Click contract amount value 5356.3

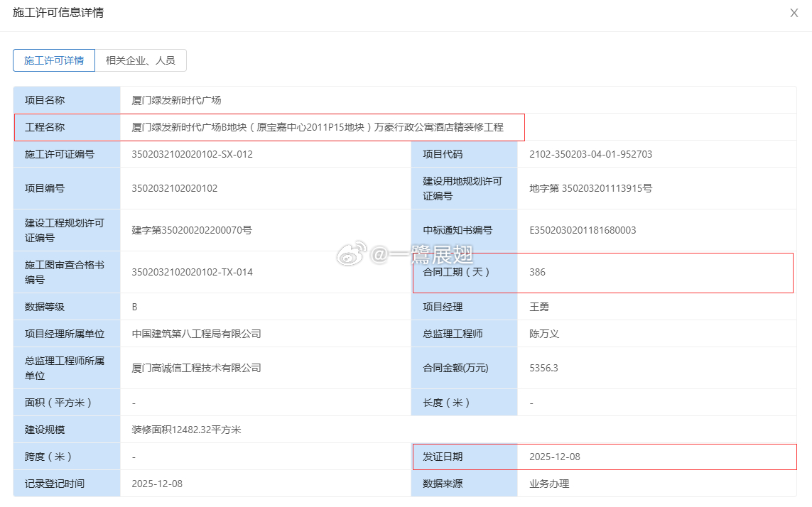coord(543,369)
